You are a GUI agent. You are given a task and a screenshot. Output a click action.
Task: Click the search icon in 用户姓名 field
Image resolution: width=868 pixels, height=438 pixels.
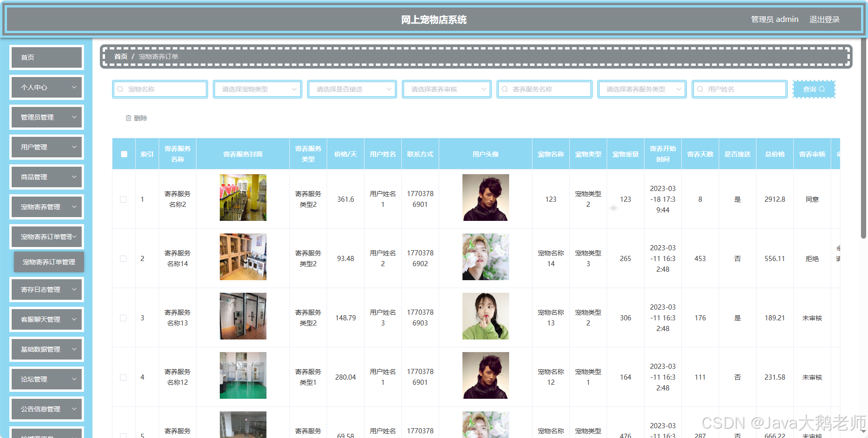(700, 89)
